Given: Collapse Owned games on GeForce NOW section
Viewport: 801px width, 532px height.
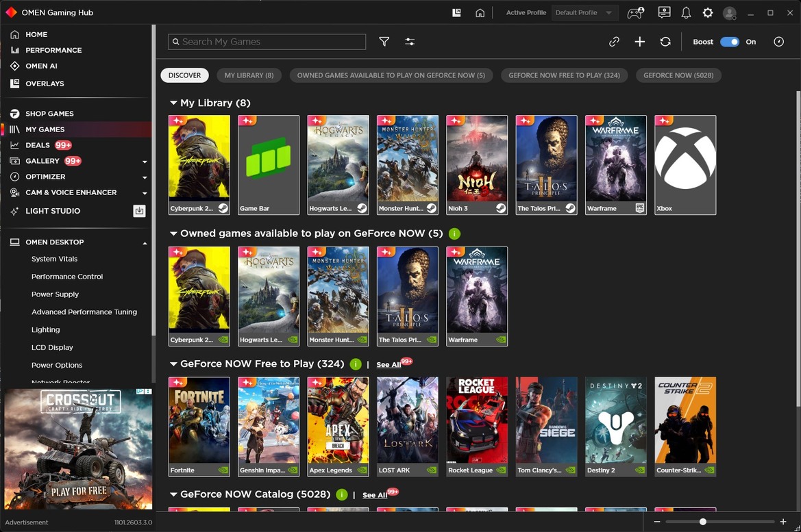Looking at the screenshot, I should pyautogui.click(x=173, y=233).
